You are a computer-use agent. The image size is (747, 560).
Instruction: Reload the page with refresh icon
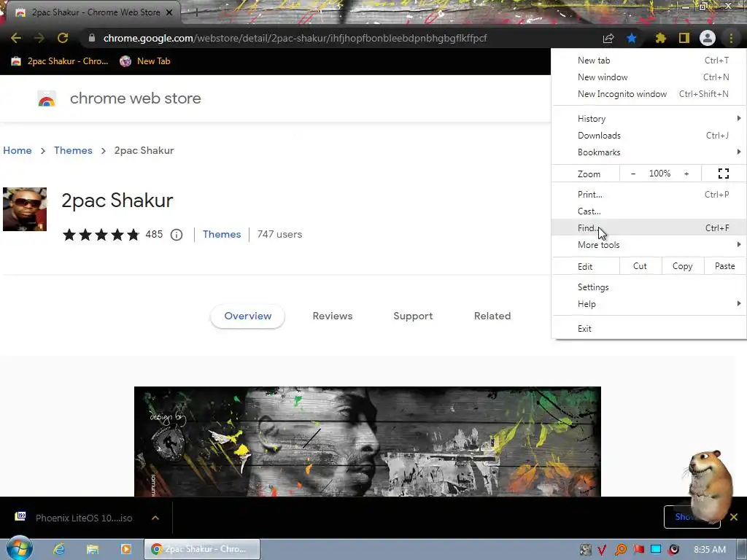(x=63, y=38)
